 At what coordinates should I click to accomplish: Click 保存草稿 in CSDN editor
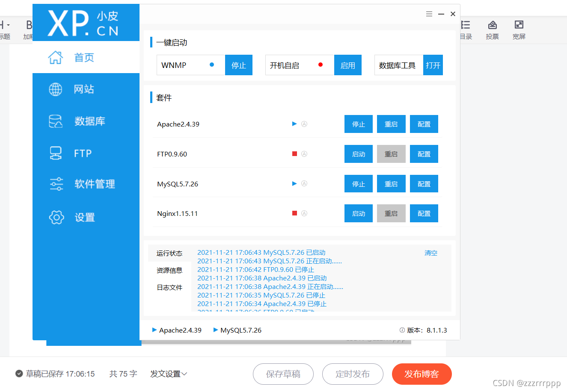(283, 374)
